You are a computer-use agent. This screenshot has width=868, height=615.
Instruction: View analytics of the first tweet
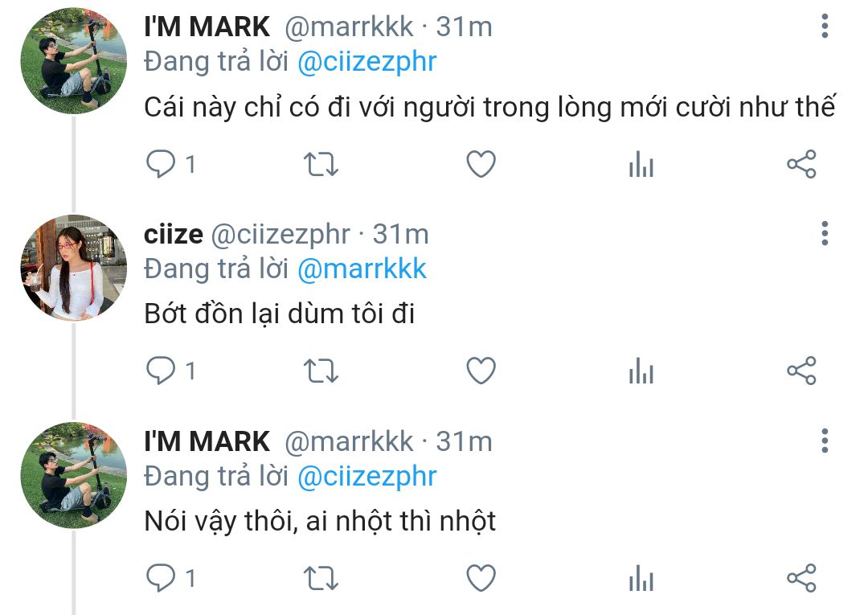(x=641, y=165)
